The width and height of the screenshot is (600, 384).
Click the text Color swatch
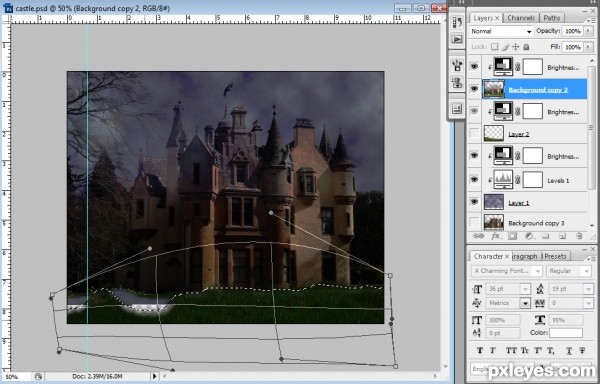point(566,333)
